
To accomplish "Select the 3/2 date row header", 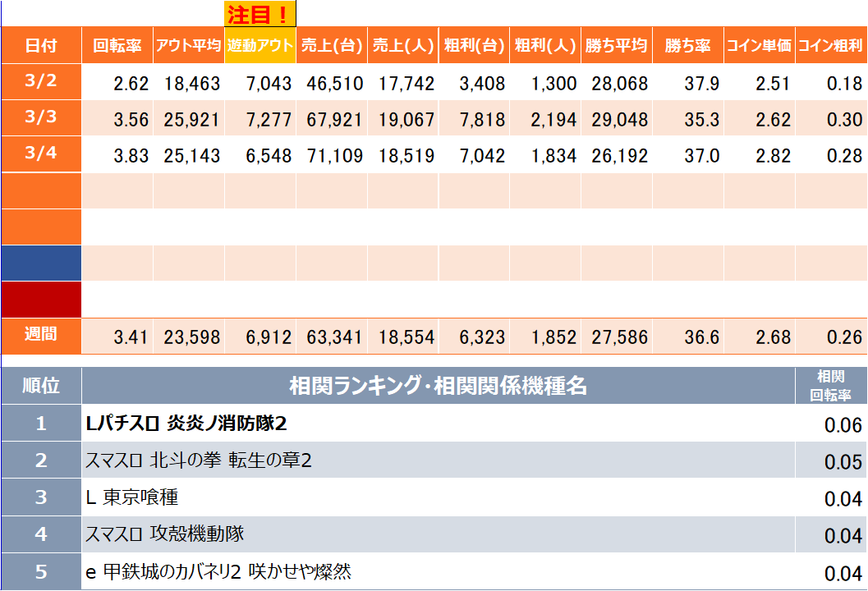I will pyautogui.click(x=41, y=81).
